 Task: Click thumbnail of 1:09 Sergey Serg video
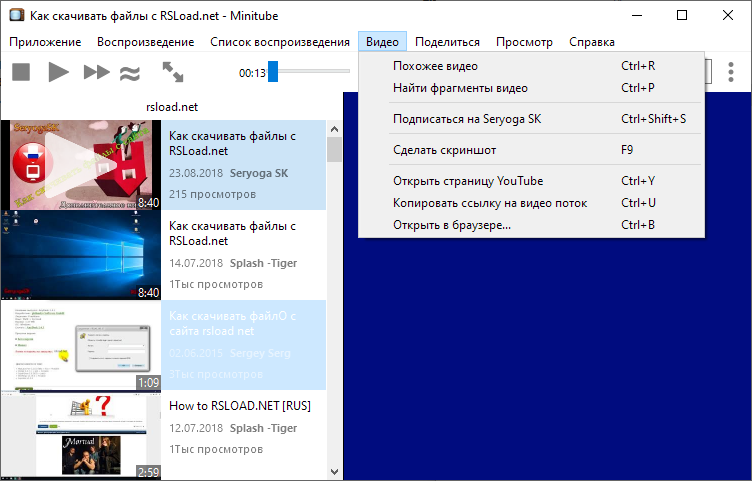(81, 345)
